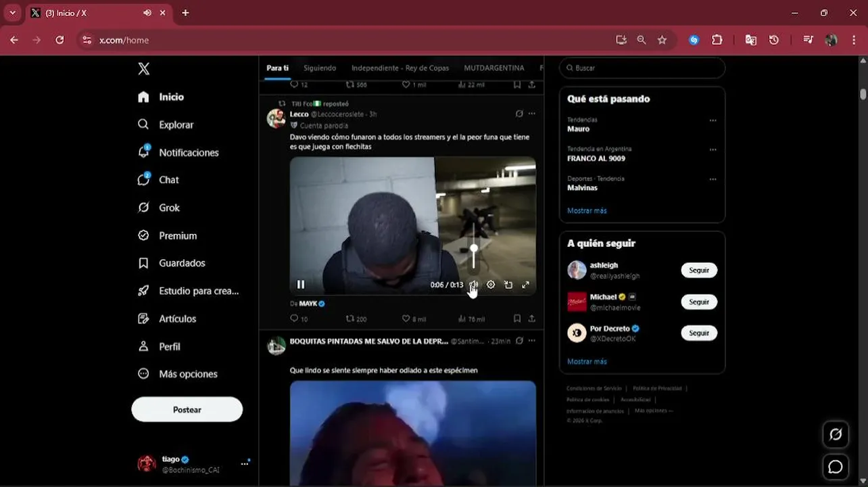Share Lecco's post
This screenshot has width=868, height=487.
coord(532,319)
